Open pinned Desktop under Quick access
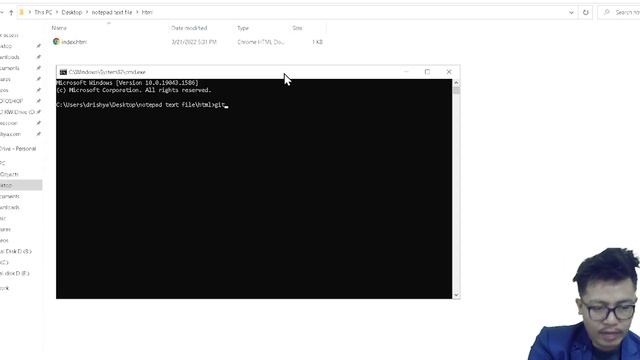Screen dimensions: 640x360 (x=7, y=46)
